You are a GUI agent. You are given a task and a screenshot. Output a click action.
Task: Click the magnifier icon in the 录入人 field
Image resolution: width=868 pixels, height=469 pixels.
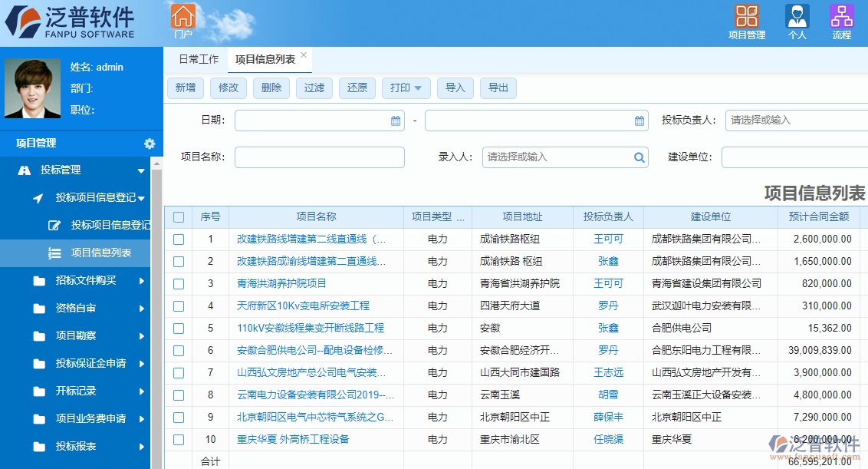coord(639,157)
